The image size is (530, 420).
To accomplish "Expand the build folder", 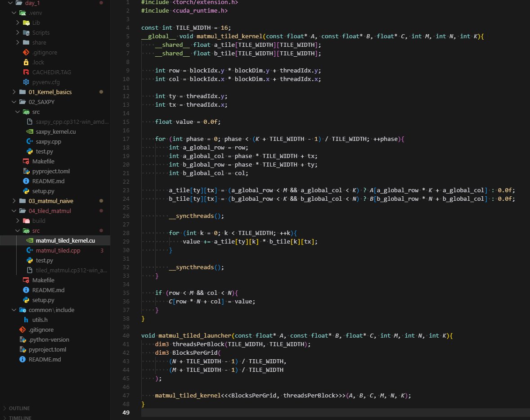I will click(x=18, y=221).
